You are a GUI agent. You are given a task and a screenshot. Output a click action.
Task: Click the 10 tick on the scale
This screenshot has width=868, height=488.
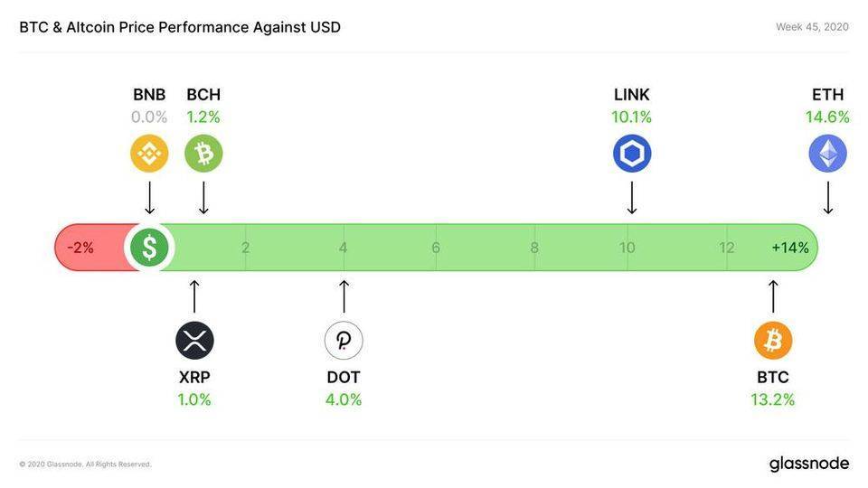click(627, 248)
